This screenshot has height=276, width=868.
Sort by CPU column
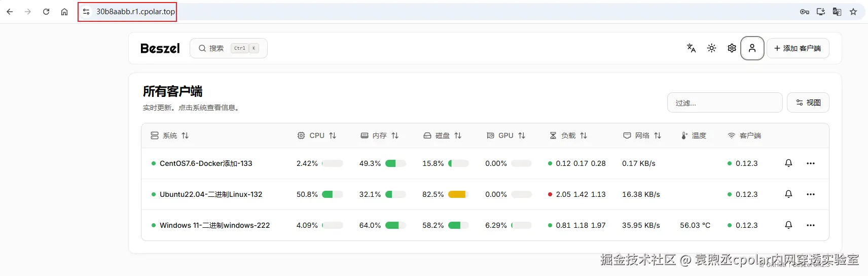tap(317, 135)
